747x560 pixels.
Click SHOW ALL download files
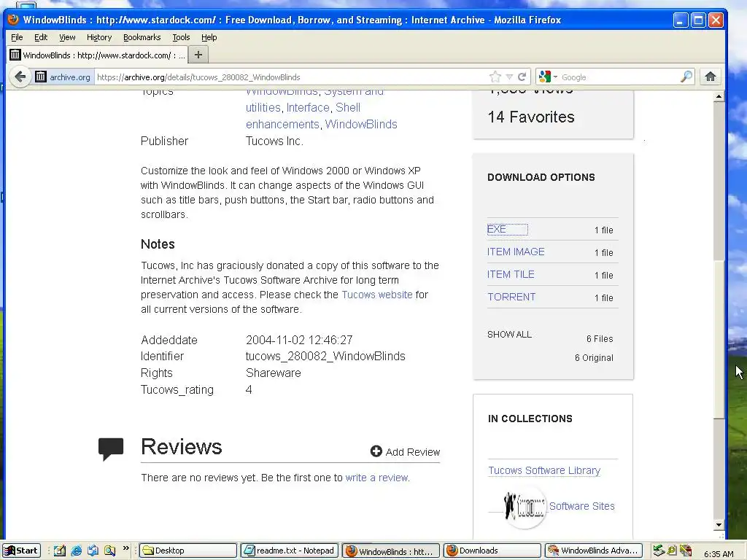pyautogui.click(x=509, y=334)
